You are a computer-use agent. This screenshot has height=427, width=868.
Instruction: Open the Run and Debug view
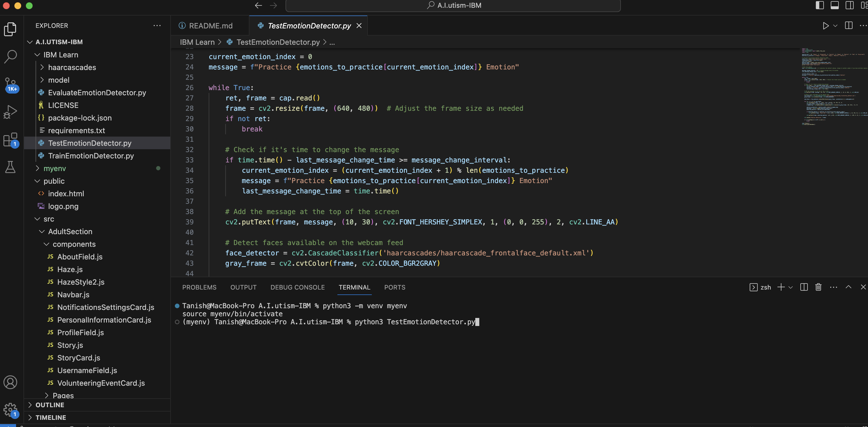click(10, 112)
